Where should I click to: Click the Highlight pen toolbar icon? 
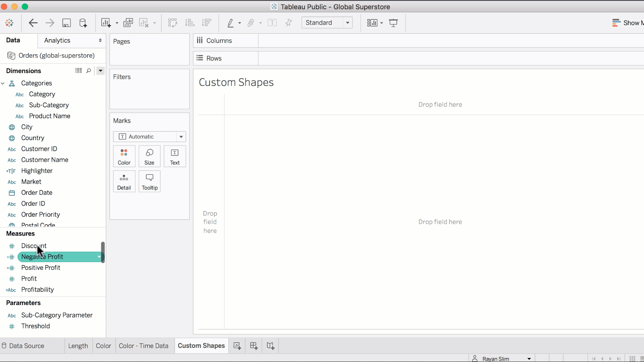(x=230, y=23)
